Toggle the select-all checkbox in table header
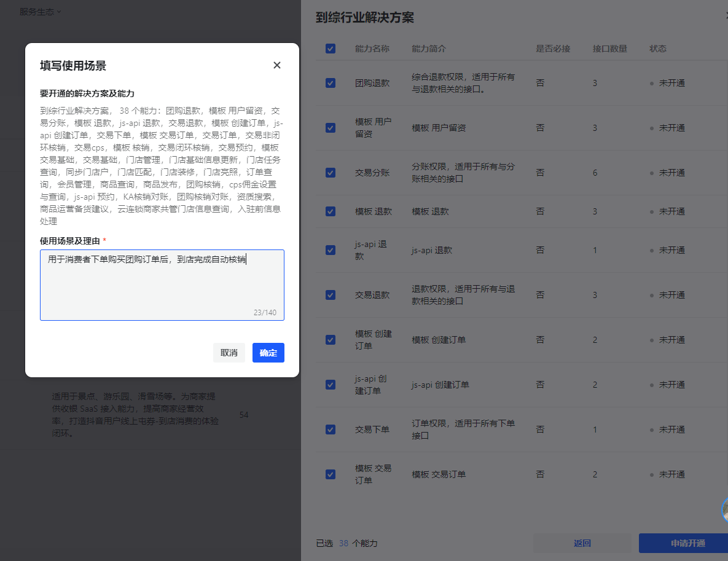The width and height of the screenshot is (728, 561). click(331, 49)
